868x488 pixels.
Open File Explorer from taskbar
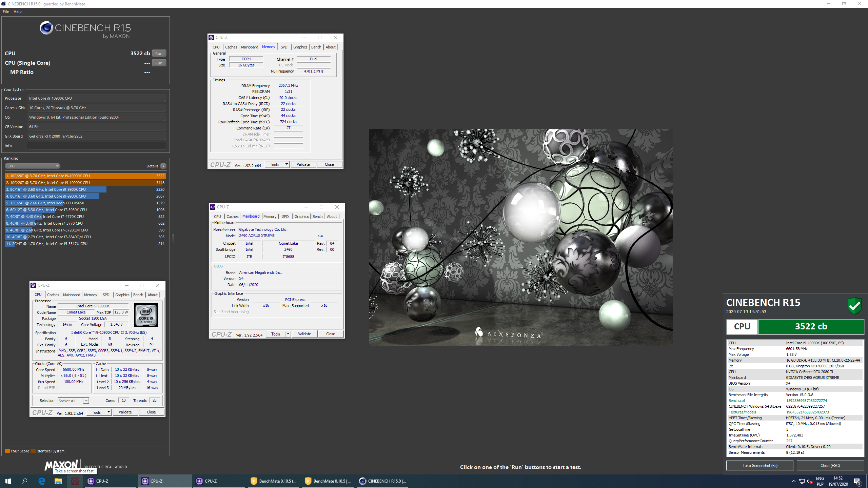(x=58, y=481)
